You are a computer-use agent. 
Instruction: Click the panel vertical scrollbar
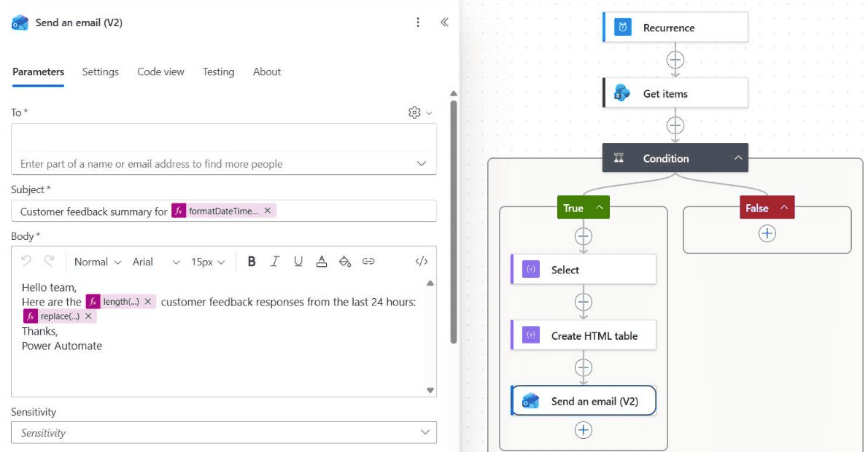click(454, 222)
